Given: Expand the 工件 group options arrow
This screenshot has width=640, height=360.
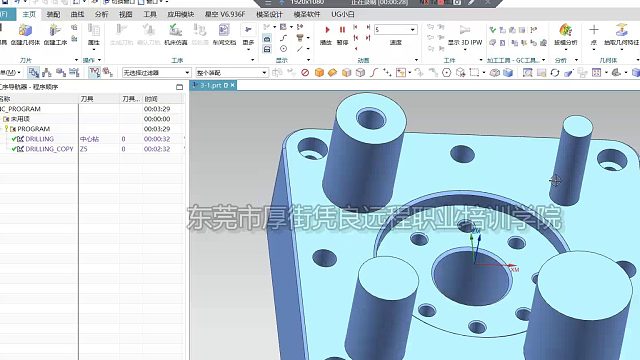Looking at the screenshot, I should 481,60.
